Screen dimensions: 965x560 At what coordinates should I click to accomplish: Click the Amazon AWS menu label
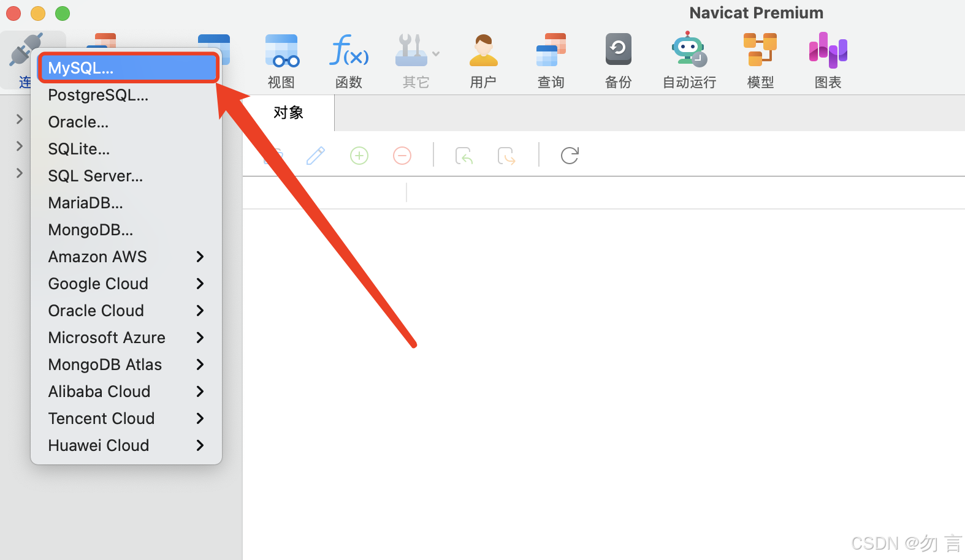[x=97, y=257]
